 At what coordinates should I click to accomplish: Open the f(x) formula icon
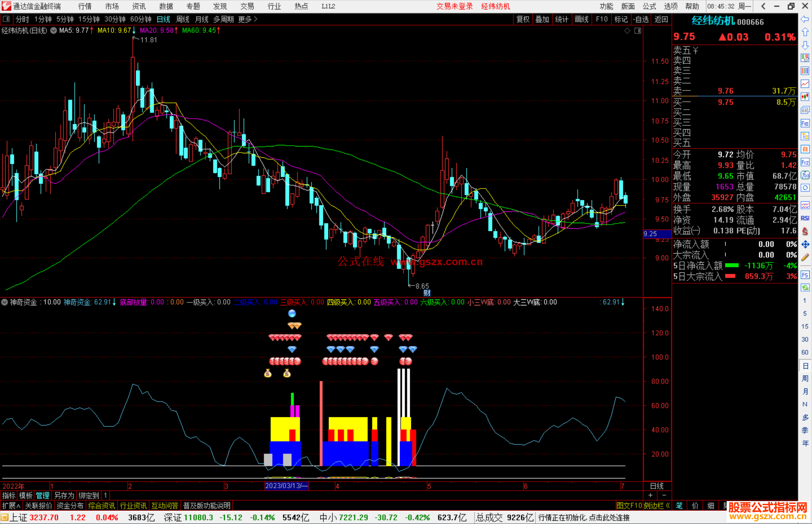(x=805, y=175)
